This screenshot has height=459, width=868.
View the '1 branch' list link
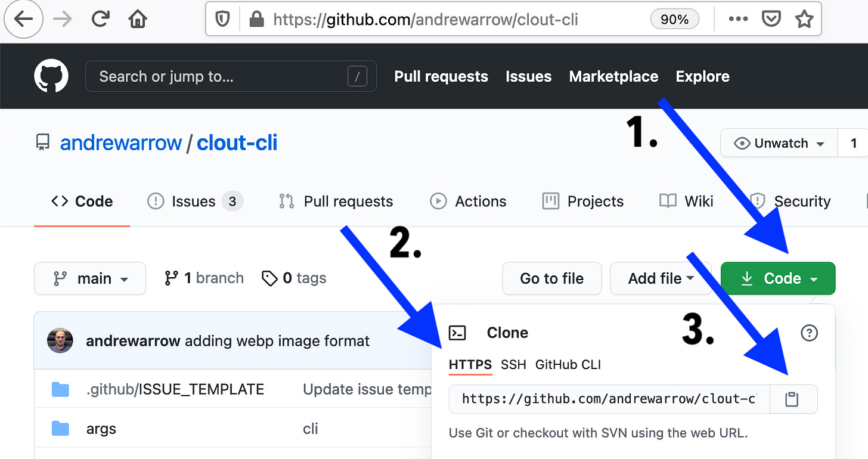tap(204, 278)
